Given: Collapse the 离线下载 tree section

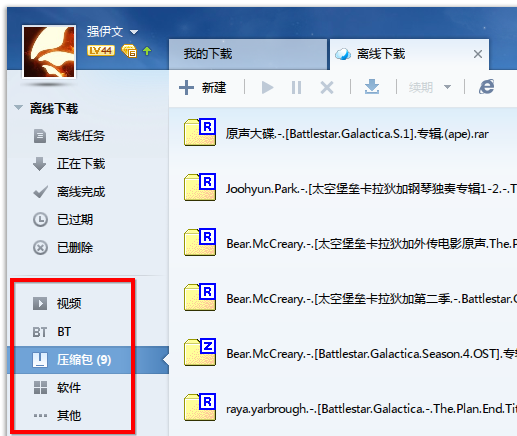Looking at the screenshot, I should (x=18, y=108).
